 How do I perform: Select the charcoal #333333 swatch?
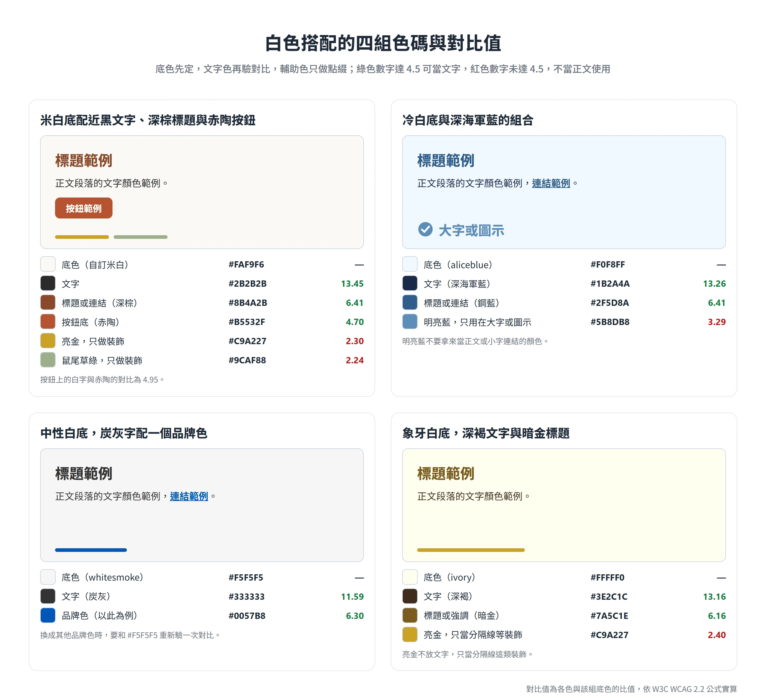click(48, 596)
